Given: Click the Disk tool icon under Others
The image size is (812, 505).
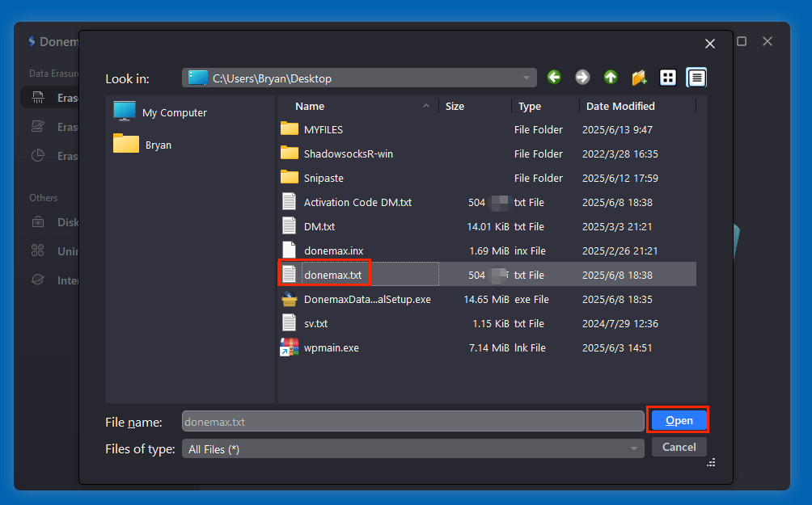Looking at the screenshot, I should [x=37, y=222].
